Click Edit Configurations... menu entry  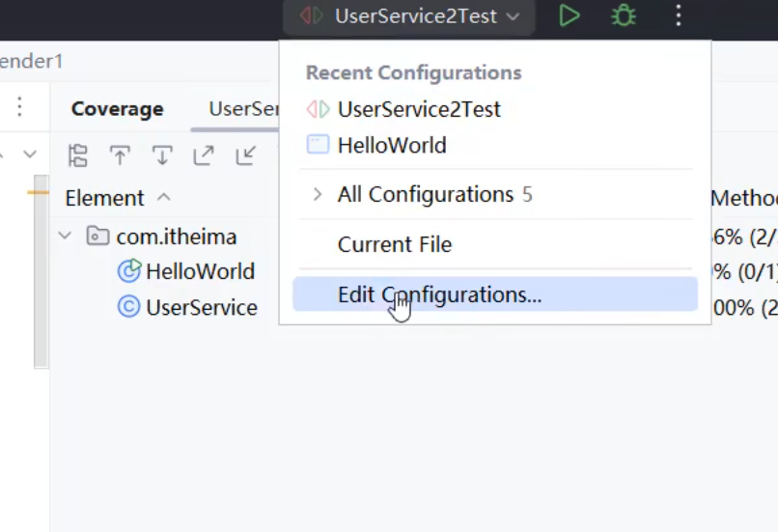[439, 294]
